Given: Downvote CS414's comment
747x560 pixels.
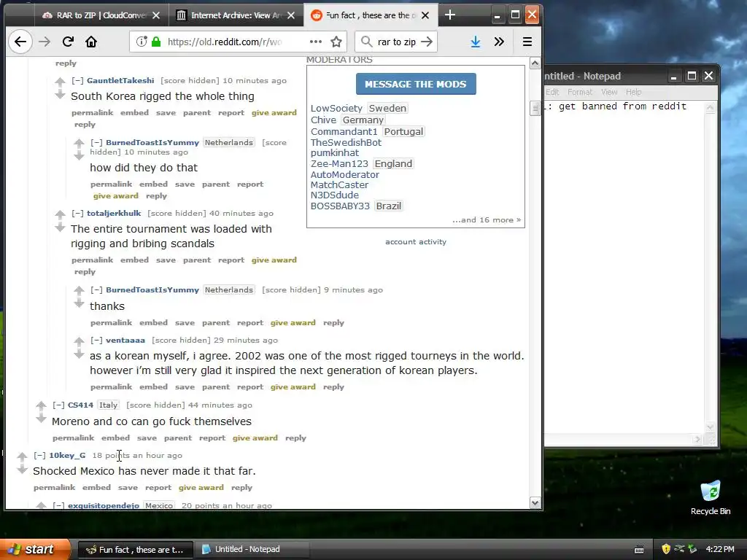Looking at the screenshot, I should pyautogui.click(x=41, y=419).
